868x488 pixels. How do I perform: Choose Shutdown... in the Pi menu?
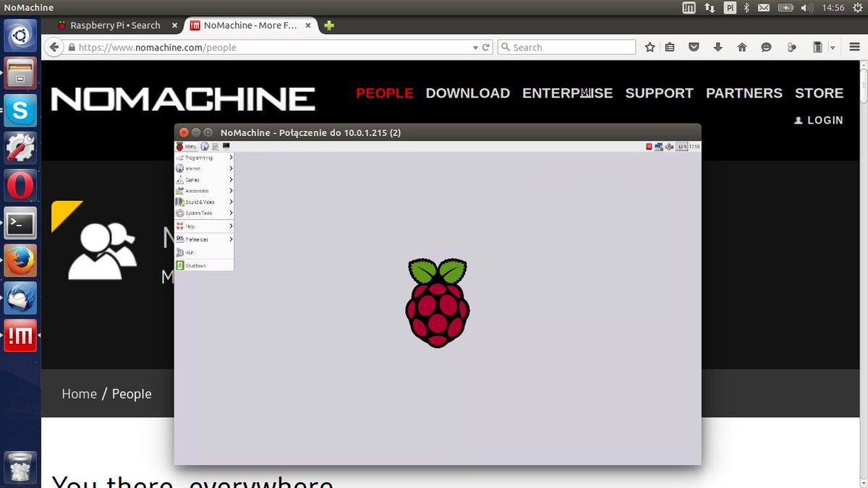205,265
